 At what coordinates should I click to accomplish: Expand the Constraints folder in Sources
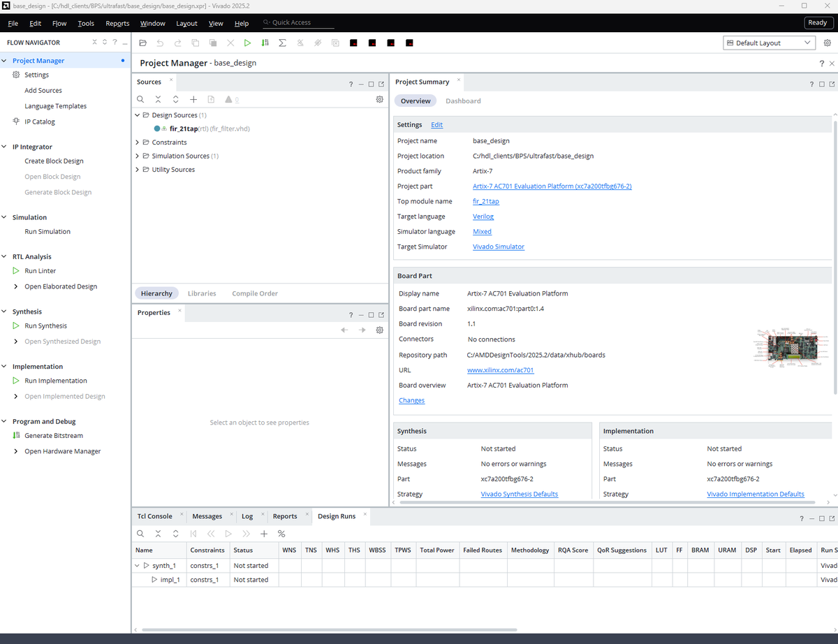coord(138,142)
